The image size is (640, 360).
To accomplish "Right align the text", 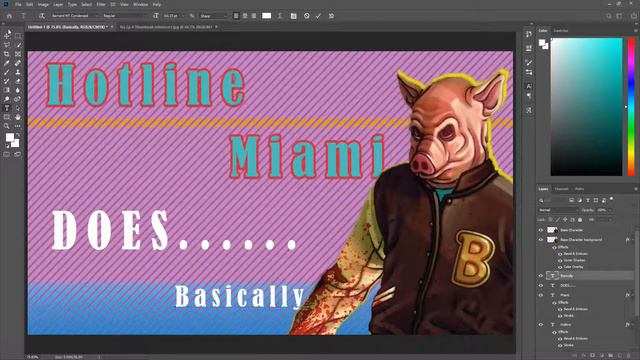I will (x=254, y=16).
